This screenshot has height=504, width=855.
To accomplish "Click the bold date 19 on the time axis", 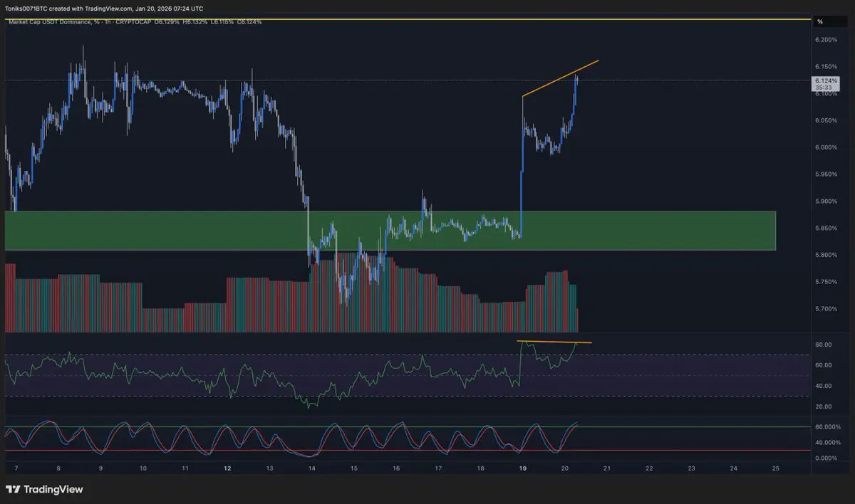I will pos(523,468).
